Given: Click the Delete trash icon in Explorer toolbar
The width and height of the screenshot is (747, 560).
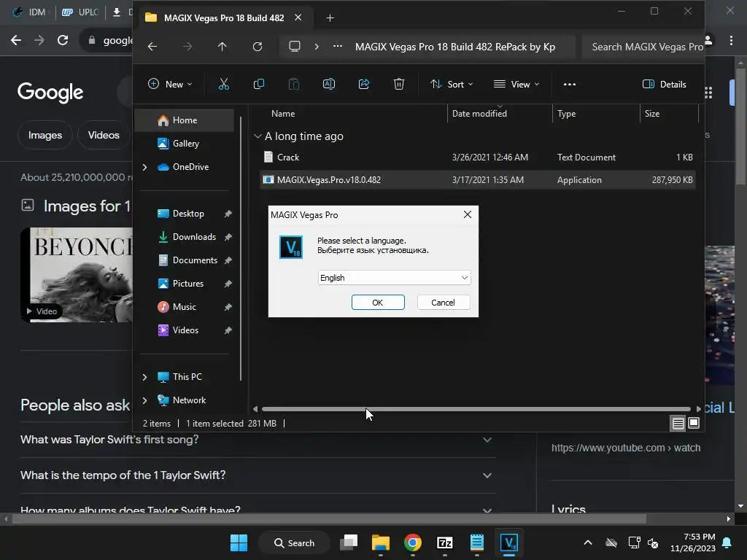Looking at the screenshot, I should (399, 85).
